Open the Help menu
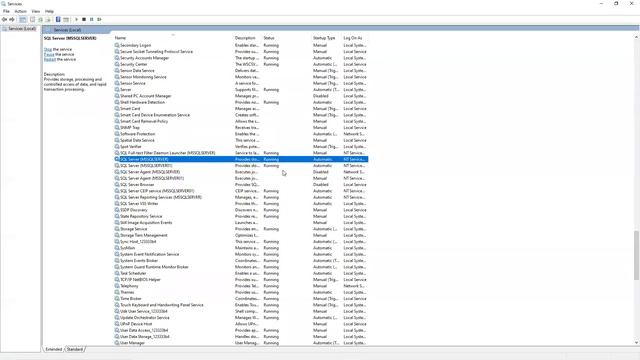The image size is (640, 360). [49, 11]
